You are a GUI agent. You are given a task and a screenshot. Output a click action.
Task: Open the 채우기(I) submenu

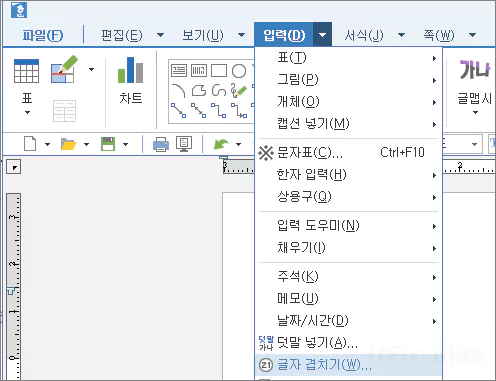(348, 248)
